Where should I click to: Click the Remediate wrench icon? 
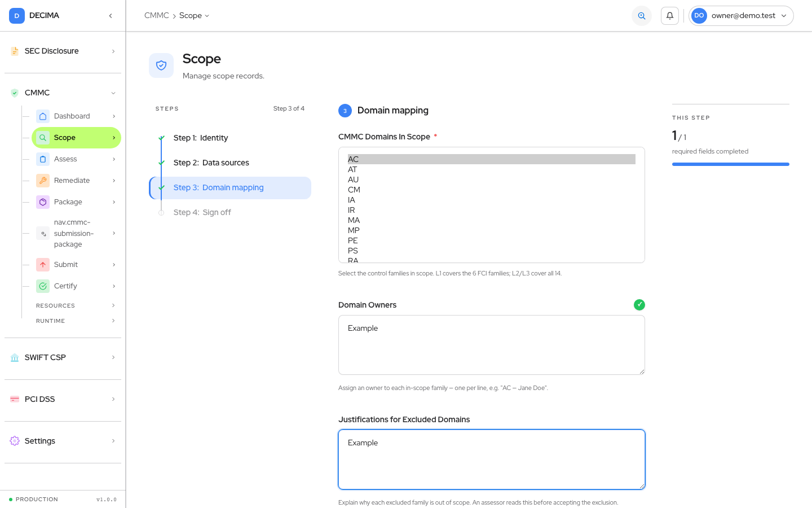pos(43,181)
